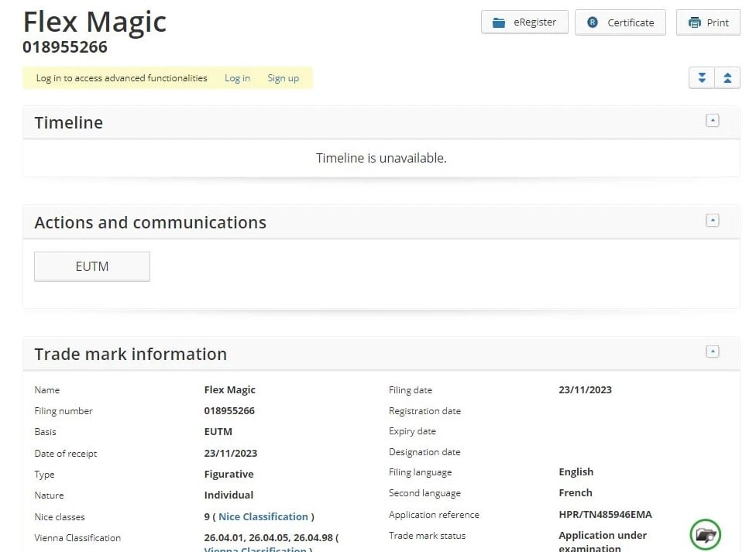Click the Certificate 'R' badge icon
The image size is (756, 552).
(593, 22)
